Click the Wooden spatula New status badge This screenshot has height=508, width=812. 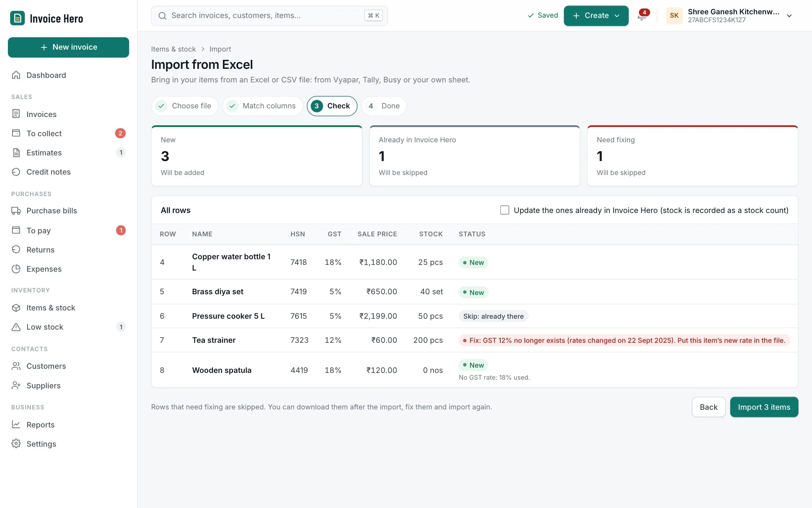[473, 365]
